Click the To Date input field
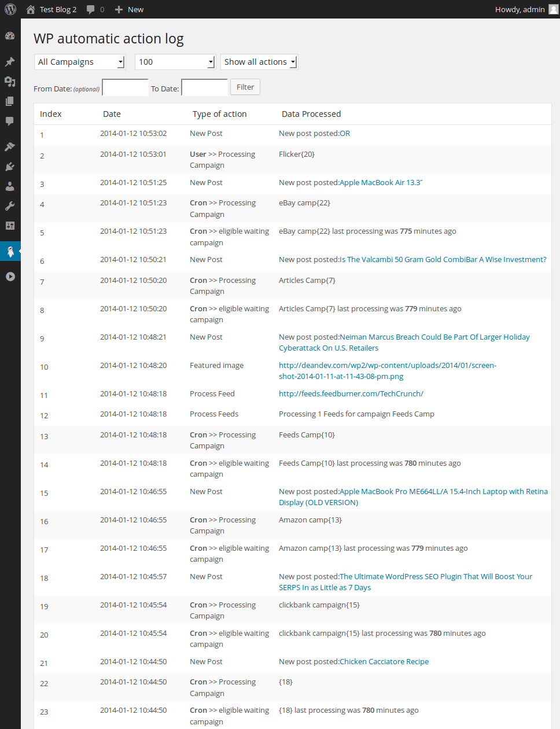This screenshot has width=560, height=729. (204, 87)
